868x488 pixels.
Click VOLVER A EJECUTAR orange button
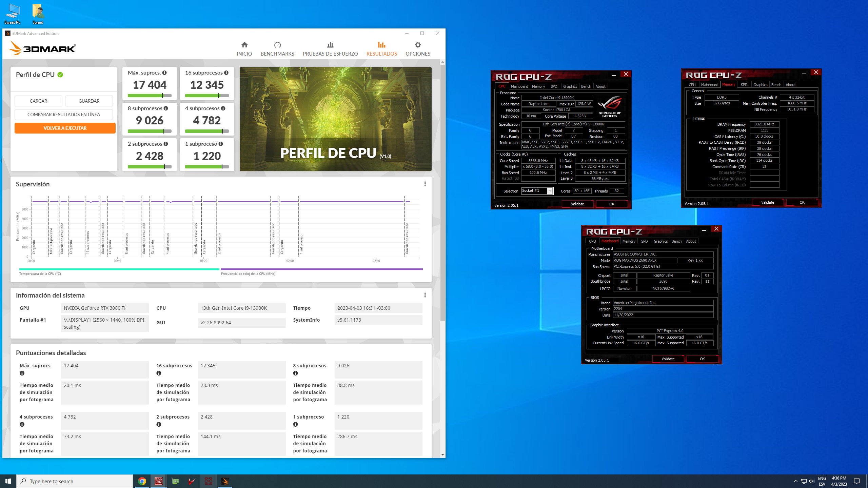pyautogui.click(x=65, y=128)
